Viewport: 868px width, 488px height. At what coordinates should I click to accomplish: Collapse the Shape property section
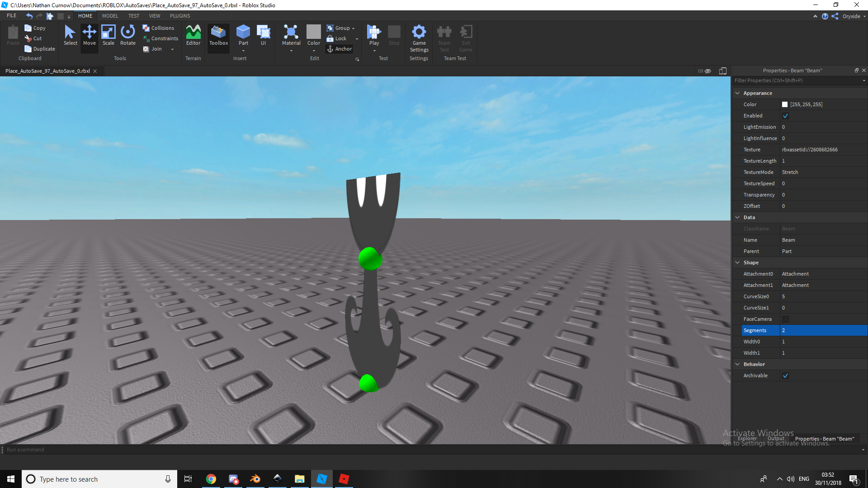pyautogui.click(x=737, y=263)
